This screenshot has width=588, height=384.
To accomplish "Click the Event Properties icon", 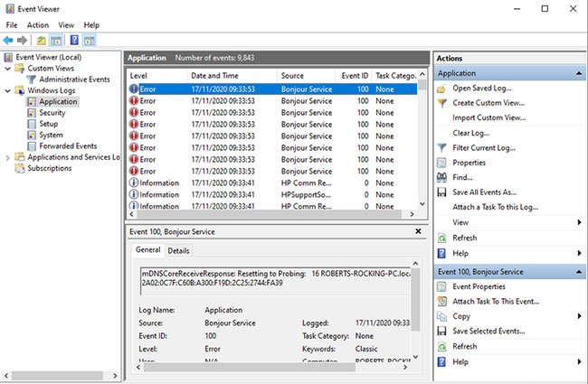I will [x=441, y=286].
